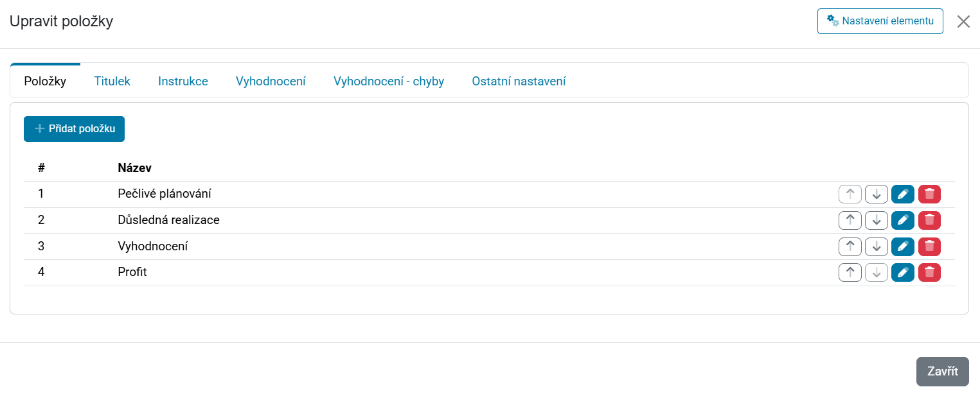Screen dimensions: 980x396
Task: Move item 3 'Vyhodnocení' down
Action: click(x=876, y=246)
